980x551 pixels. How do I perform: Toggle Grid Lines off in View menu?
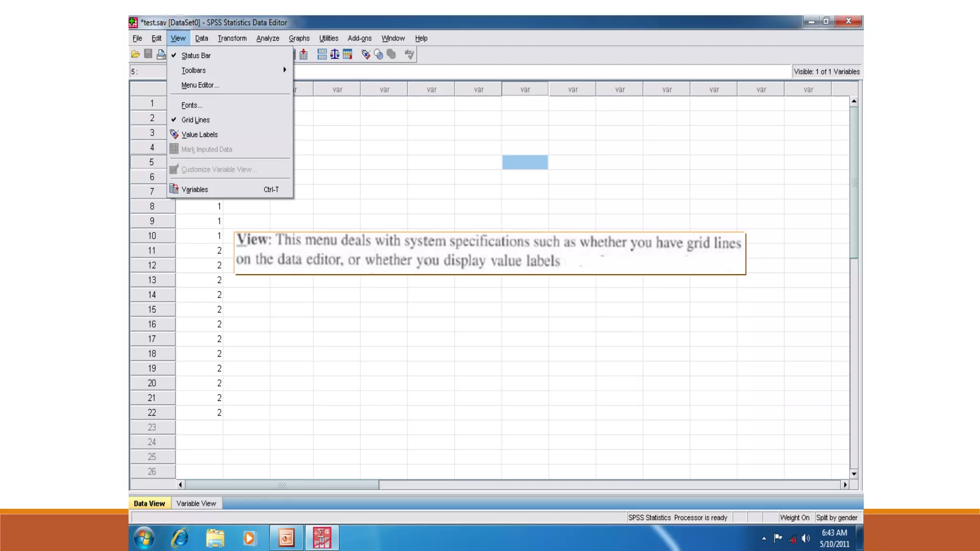point(195,120)
